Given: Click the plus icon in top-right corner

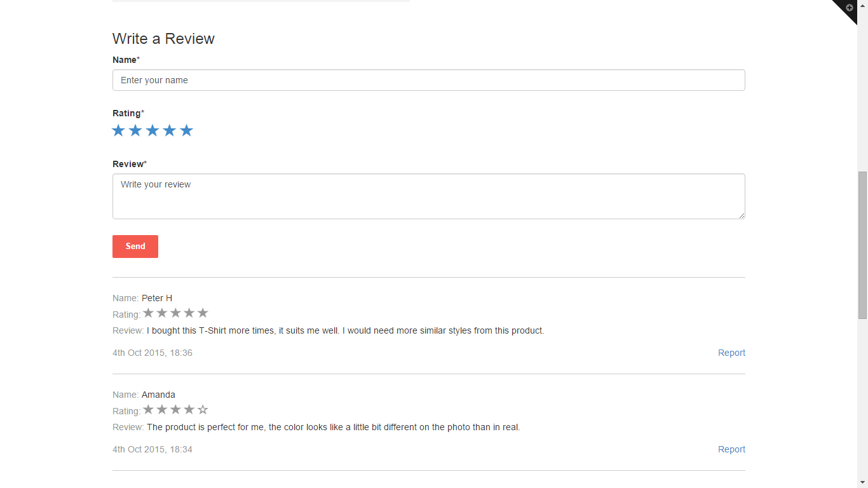Looking at the screenshot, I should pyautogui.click(x=850, y=8).
